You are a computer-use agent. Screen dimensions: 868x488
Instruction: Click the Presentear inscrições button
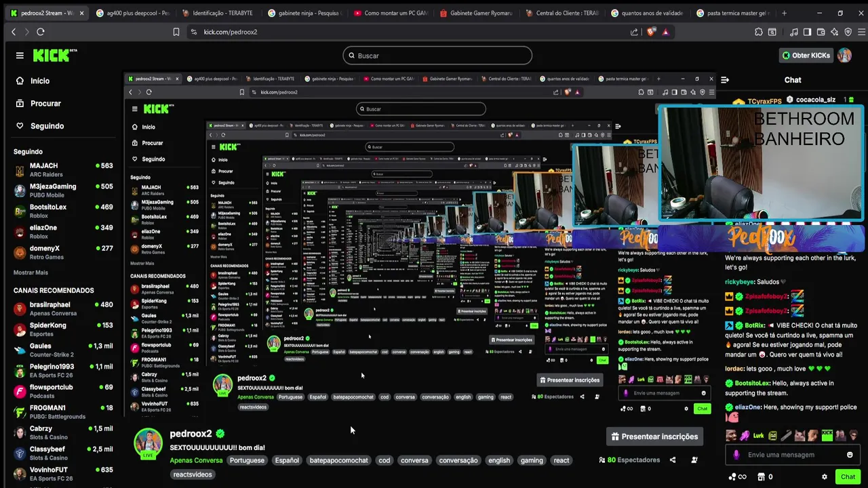tap(654, 436)
